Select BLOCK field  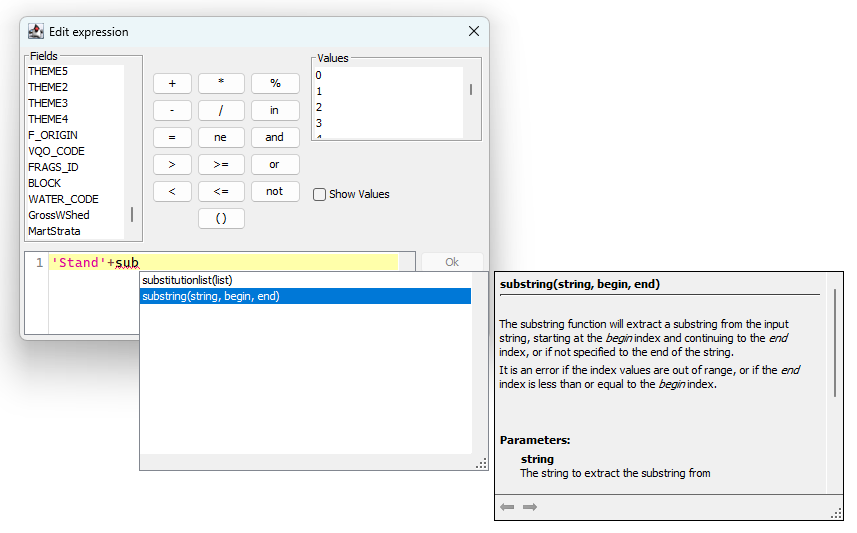point(75,183)
